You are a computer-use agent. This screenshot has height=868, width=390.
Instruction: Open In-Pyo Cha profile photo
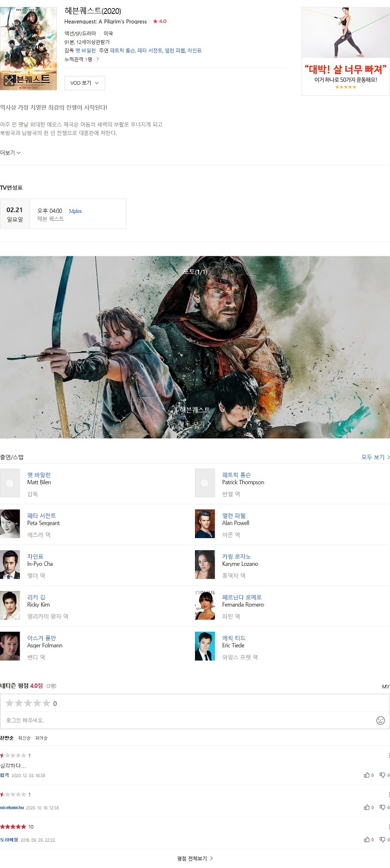point(9,564)
